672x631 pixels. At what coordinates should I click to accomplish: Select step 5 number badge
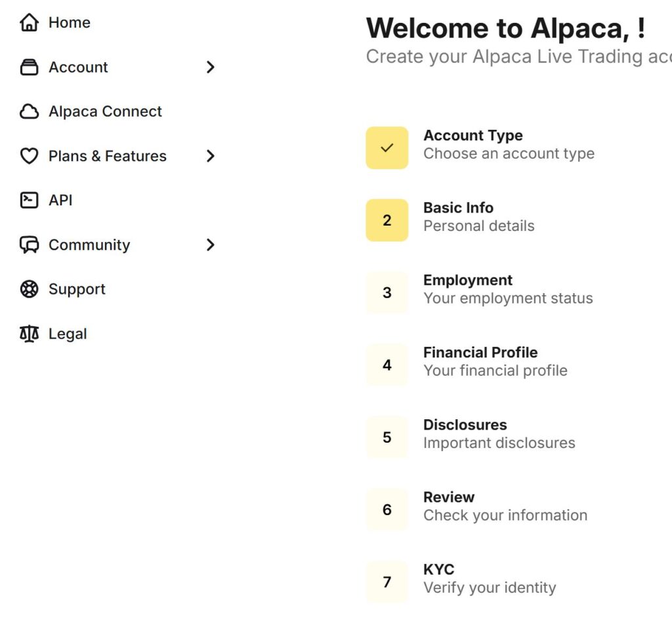pos(387,438)
